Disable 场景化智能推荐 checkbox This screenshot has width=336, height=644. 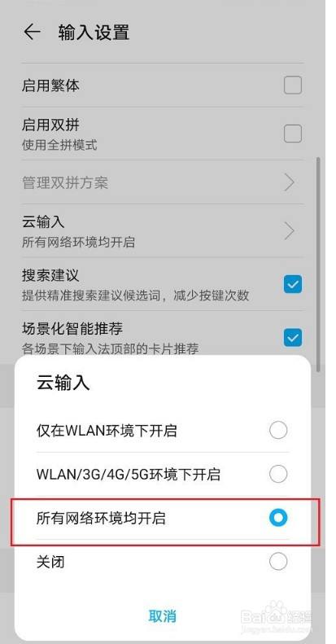click(x=293, y=338)
